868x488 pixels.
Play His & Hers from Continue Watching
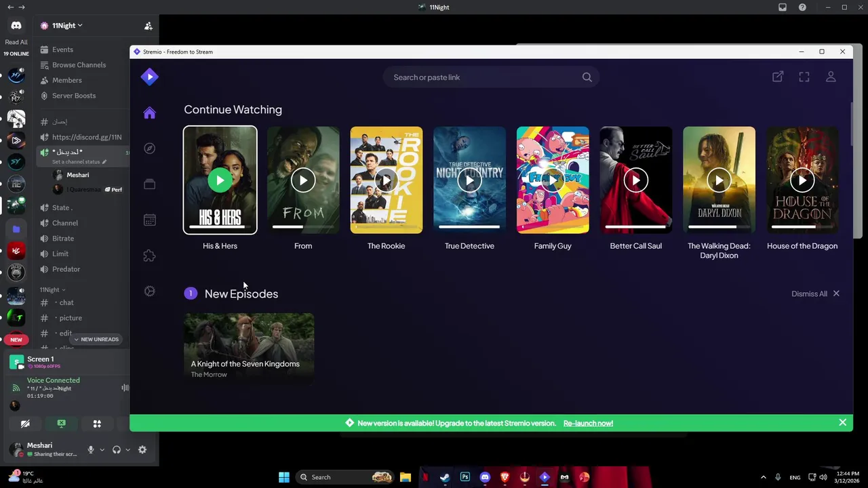220,180
